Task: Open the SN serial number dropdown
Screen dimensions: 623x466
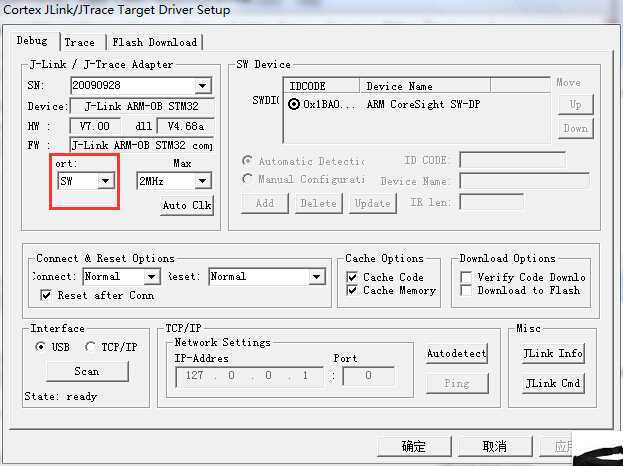Action: click(x=203, y=85)
